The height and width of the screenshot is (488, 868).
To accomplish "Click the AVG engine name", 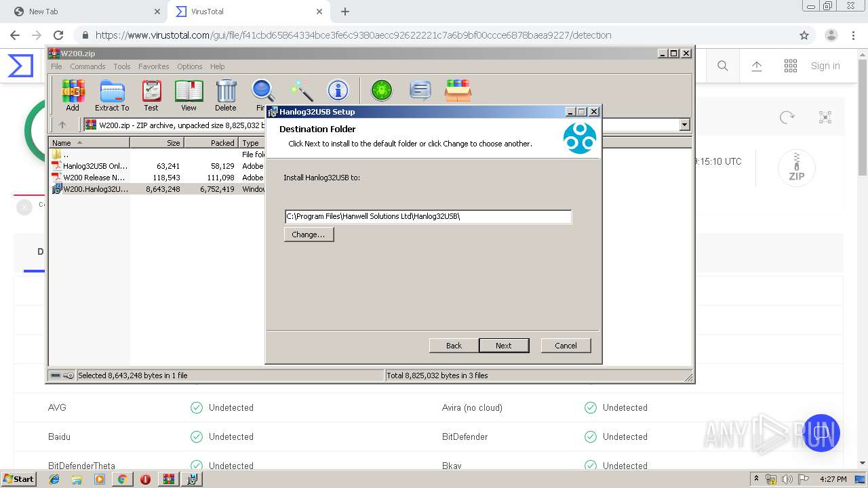I will pos(57,408).
